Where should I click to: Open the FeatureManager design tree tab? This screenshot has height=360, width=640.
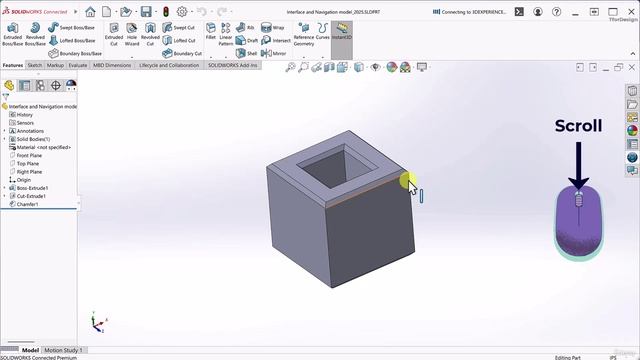coord(9,85)
